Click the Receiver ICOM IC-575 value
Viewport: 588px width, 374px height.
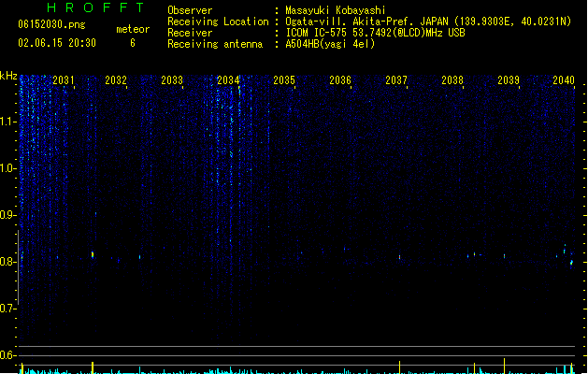coord(375,33)
